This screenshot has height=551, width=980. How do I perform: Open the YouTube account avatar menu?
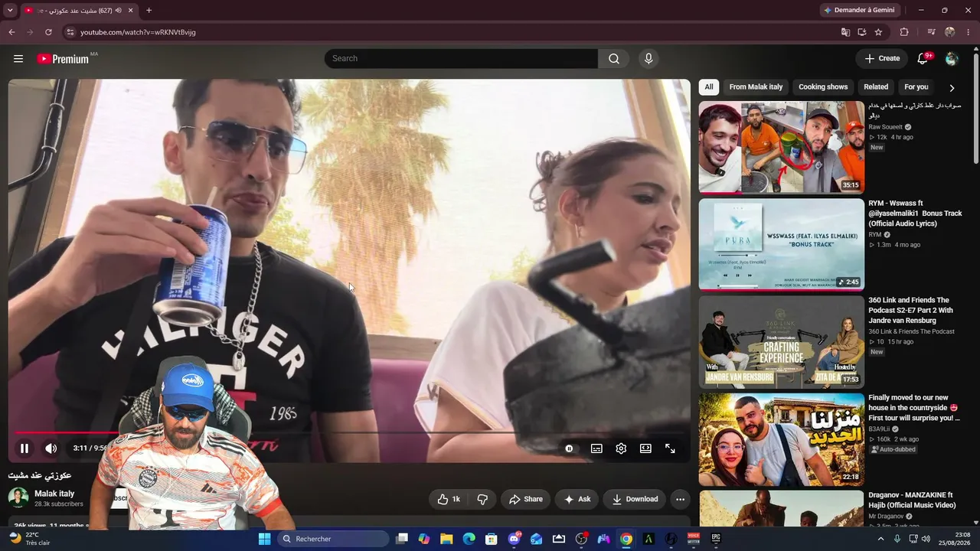pos(952,59)
